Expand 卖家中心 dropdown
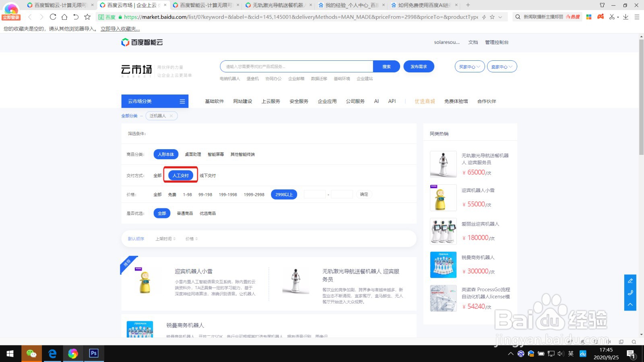This screenshot has width=644, height=362. tap(502, 67)
